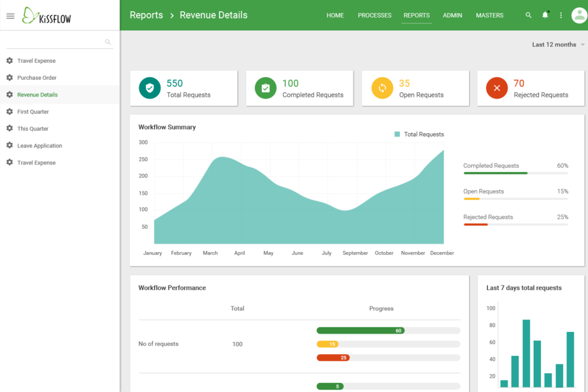Image resolution: width=588 pixels, height=392 pixels.
Task: Go to the Masters tab
Action: [489, 15]
